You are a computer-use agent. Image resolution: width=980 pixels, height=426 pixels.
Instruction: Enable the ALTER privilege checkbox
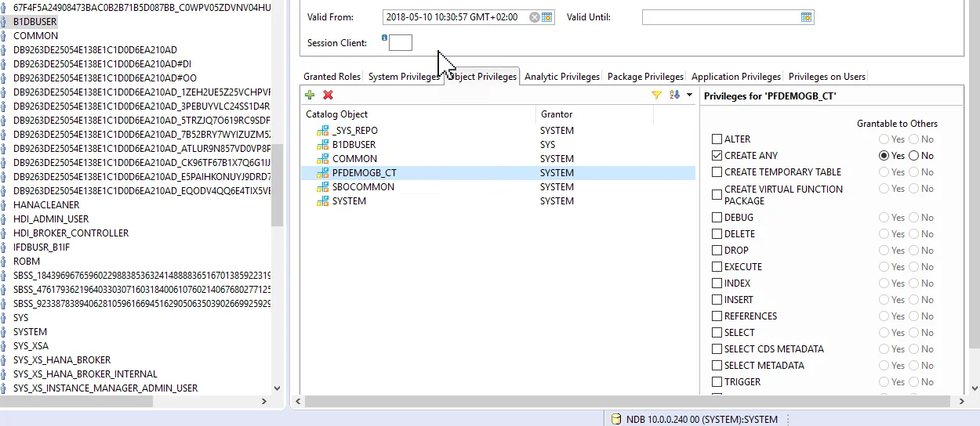(717, 139)
